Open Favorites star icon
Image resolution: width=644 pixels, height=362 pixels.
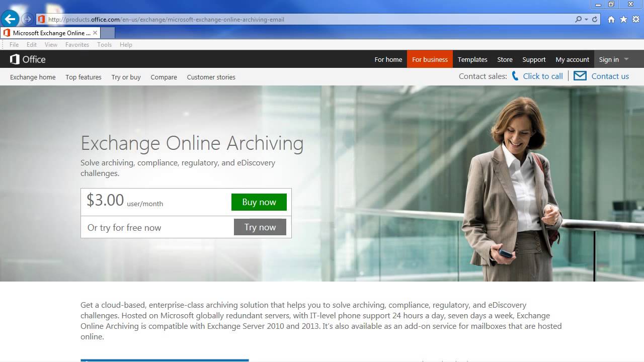624,19
